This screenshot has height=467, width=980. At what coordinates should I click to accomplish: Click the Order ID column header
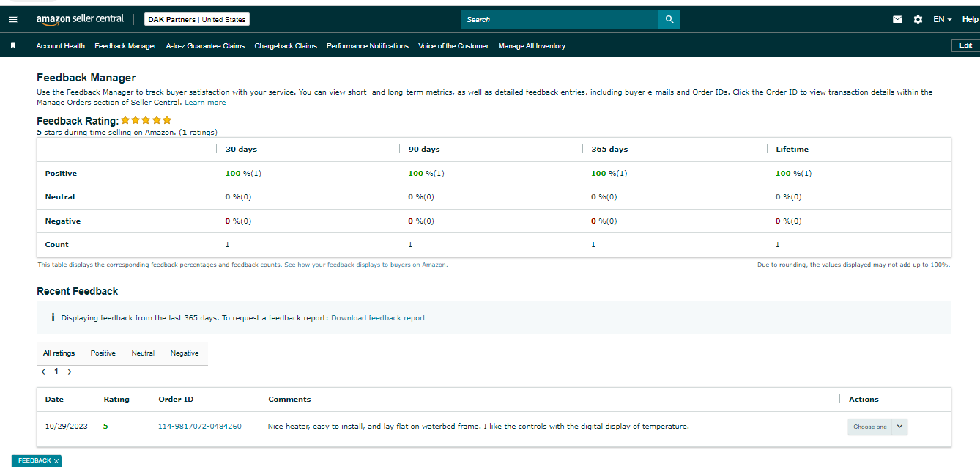pyautogui.click(x=176, y=400)
